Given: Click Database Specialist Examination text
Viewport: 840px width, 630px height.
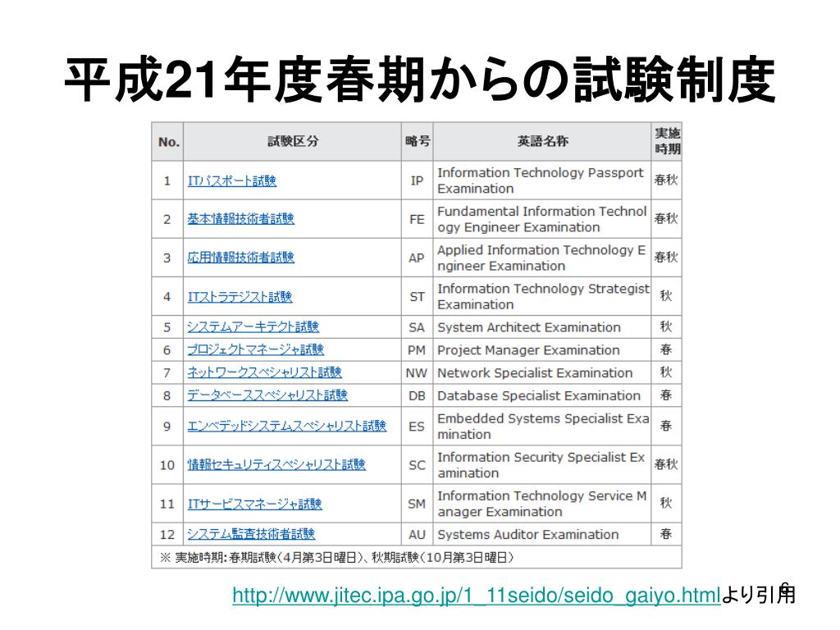Looking at the screenshot, I should [538, 396].
